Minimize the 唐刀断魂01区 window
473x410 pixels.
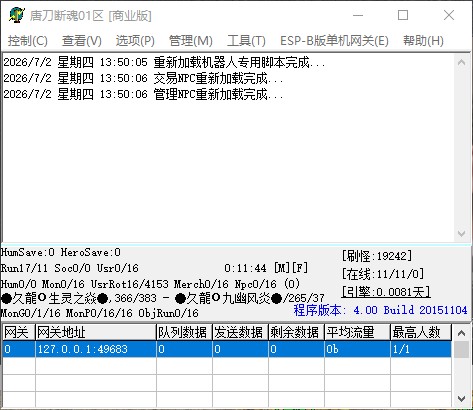tap(358, 15)
